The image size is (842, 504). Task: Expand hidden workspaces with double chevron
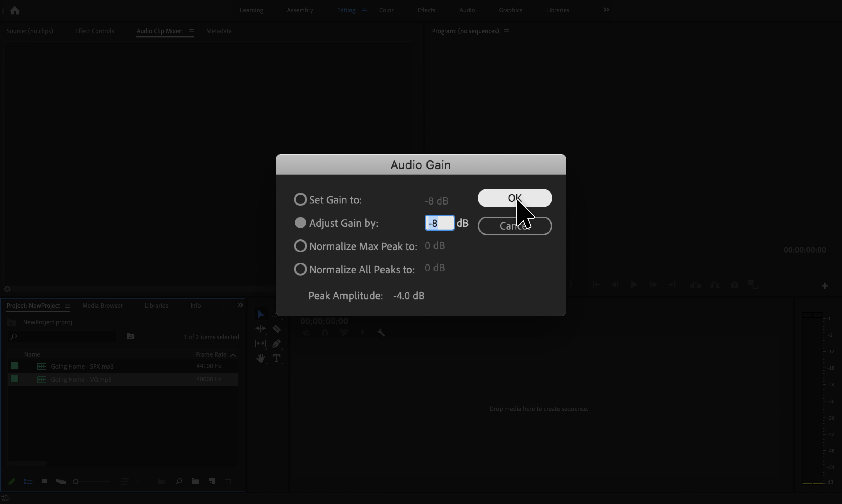point(606,10)
